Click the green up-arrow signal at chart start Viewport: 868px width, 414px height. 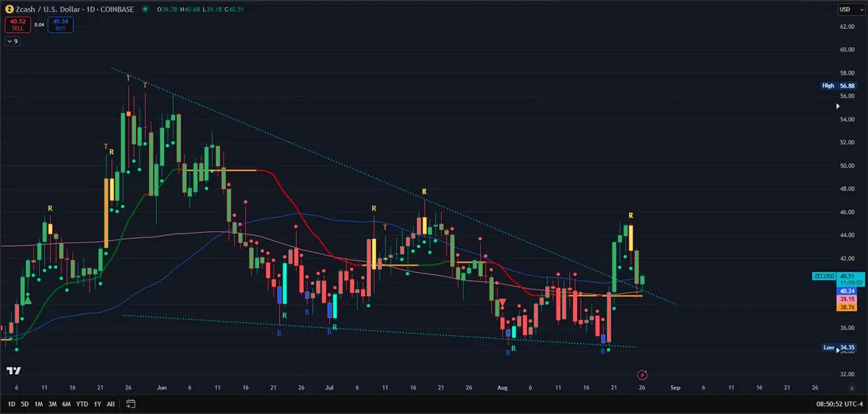coord(27,300)
